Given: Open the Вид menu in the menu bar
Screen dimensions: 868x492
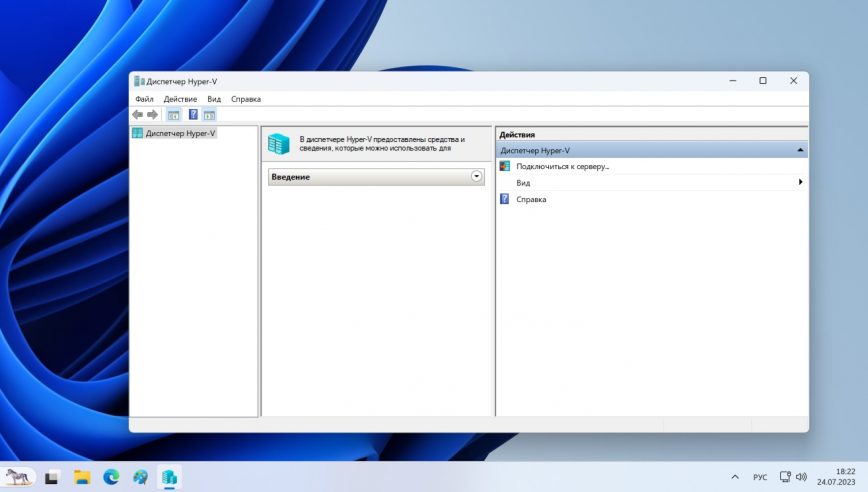Looking at the screenshot, I should pos(214,99).
